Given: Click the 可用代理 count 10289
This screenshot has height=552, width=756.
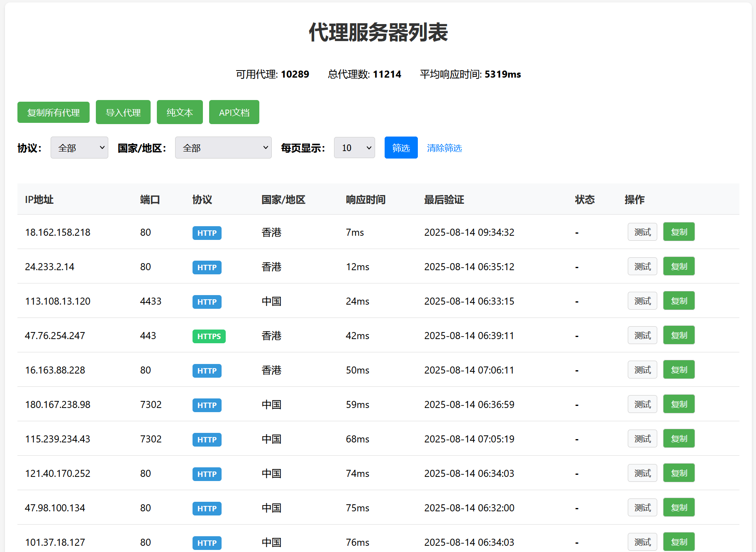Looking at the screenshot, I should [x=295, y=74].
